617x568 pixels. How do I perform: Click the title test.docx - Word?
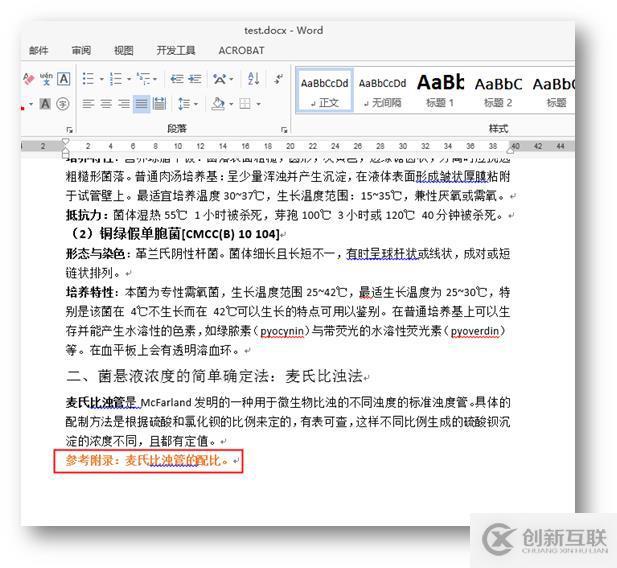[284, 30]
